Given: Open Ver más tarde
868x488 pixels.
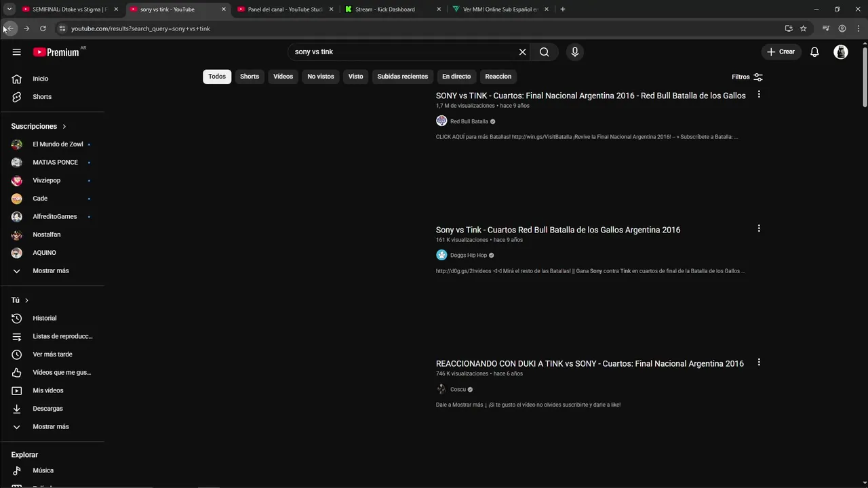Looking at the screenshot, I should [x=53, y=354].
